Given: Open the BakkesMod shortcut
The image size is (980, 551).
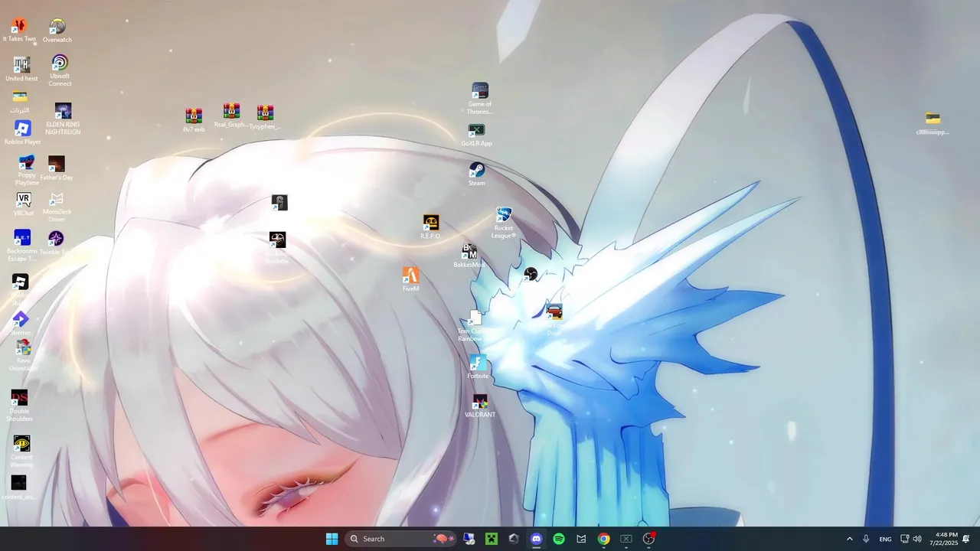Looking at the screenshot, I should point(469,256).
